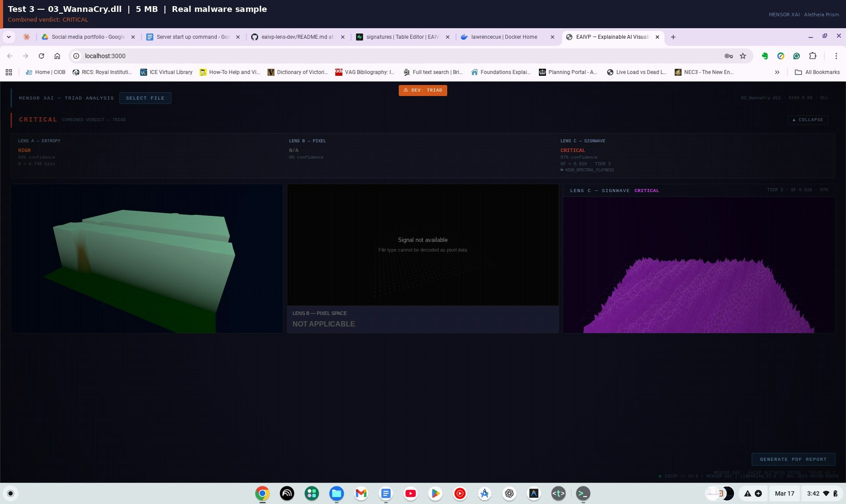Open the RICS Royal Institution bookmark

coord(102,72)
